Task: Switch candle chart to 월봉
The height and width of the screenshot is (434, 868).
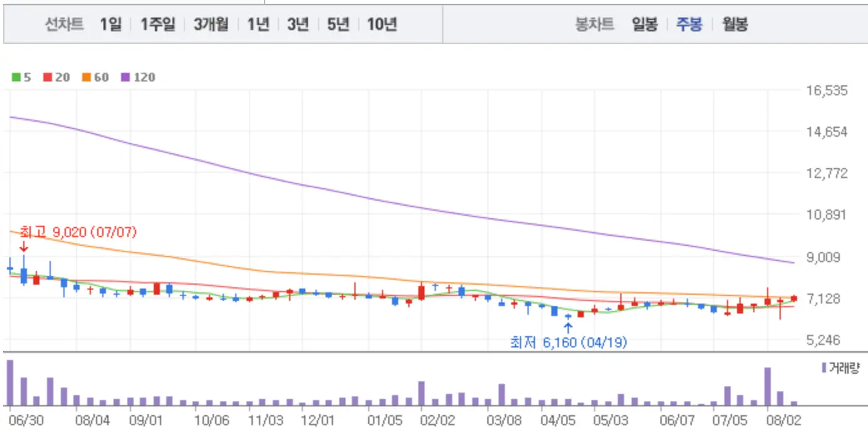Action: tap(734, 25)
